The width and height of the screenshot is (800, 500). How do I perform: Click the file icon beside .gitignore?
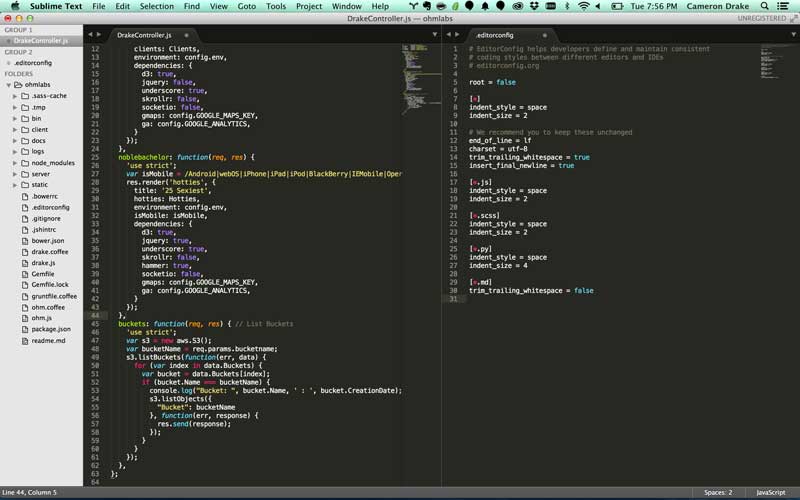tap(25, 218)
